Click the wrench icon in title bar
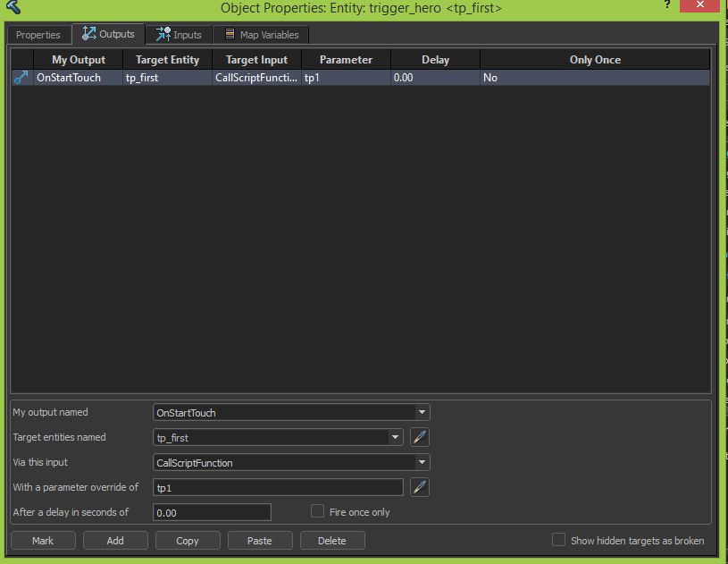This screenshot has height=564, width=728. [x=12, y=8]
